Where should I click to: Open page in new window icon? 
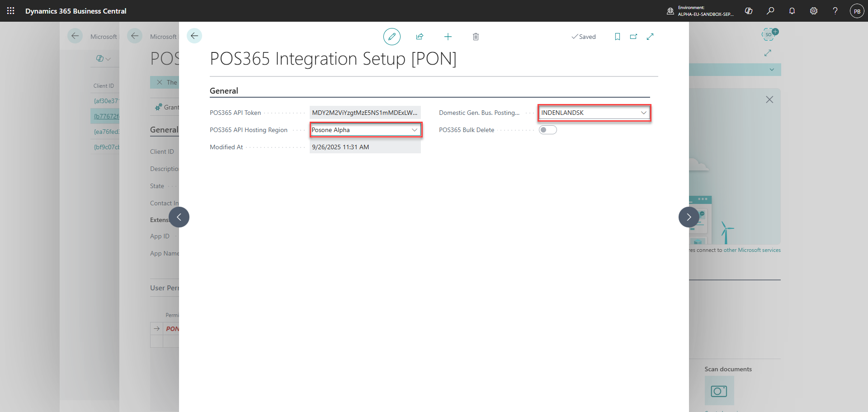pos(634,37)
